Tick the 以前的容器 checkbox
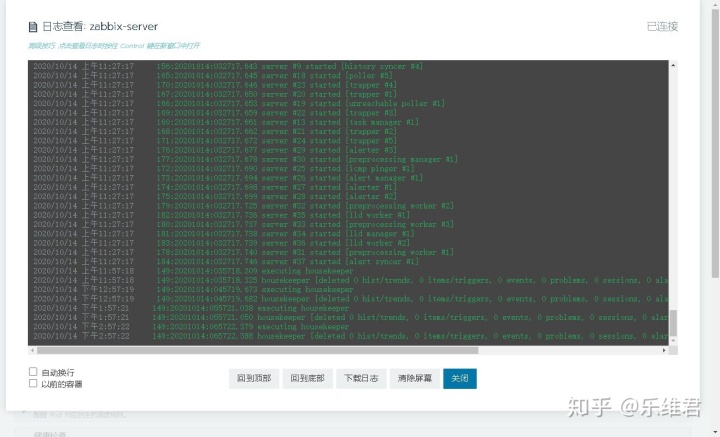The image size is (720, 437). coord(33,383)
